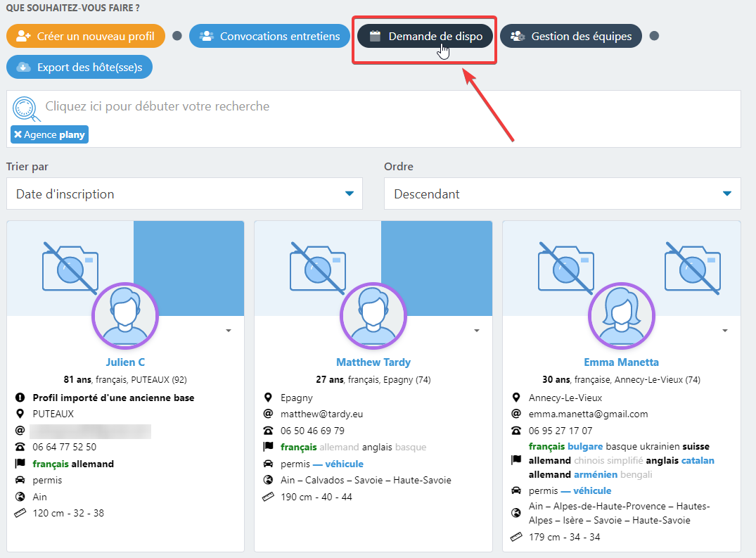Open the Ordre dropdown

point(562,194)
